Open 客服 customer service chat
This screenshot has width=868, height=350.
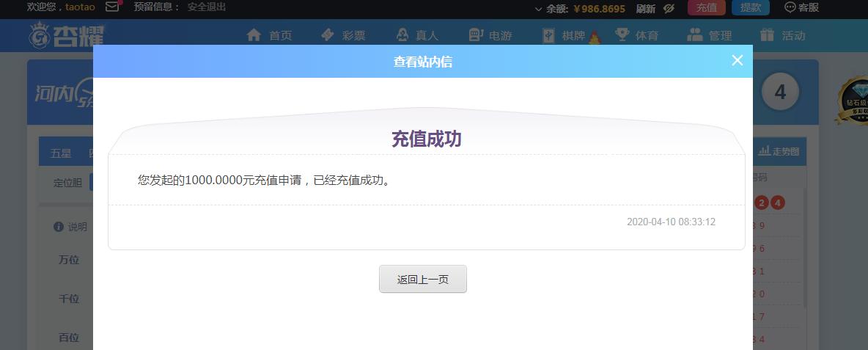801,7
